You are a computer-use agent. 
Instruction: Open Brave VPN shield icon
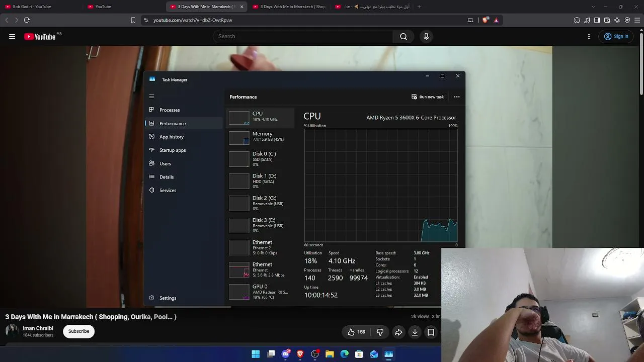tap(627, 20)
